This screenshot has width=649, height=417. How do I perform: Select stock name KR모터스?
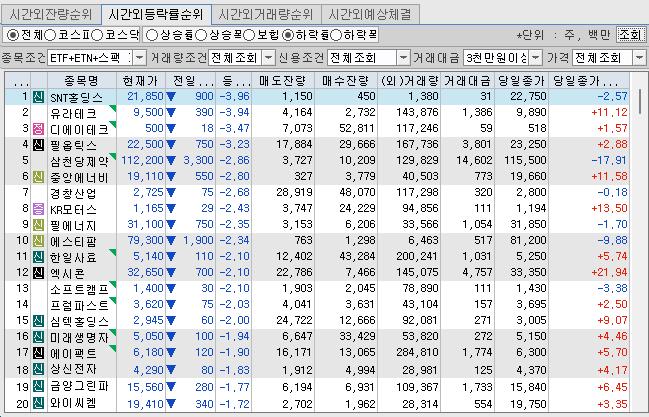[x=73, y=209]
